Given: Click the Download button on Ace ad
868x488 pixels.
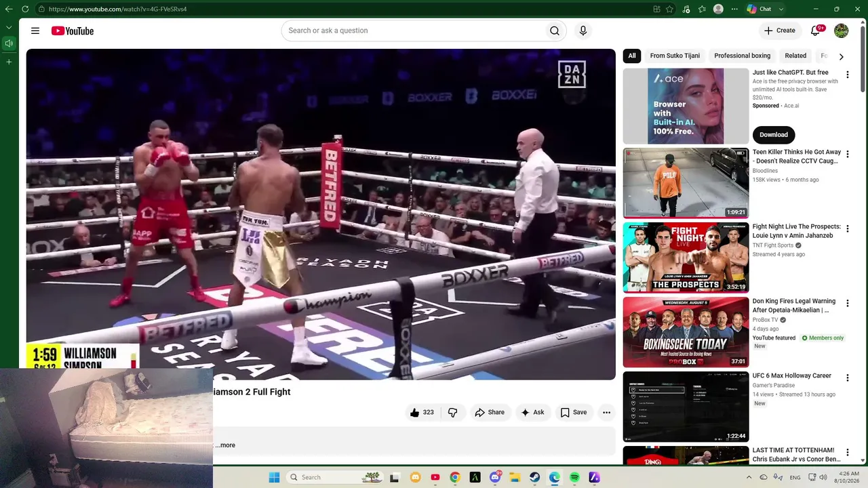Looking at the screenshot, I should pos(774,134).
